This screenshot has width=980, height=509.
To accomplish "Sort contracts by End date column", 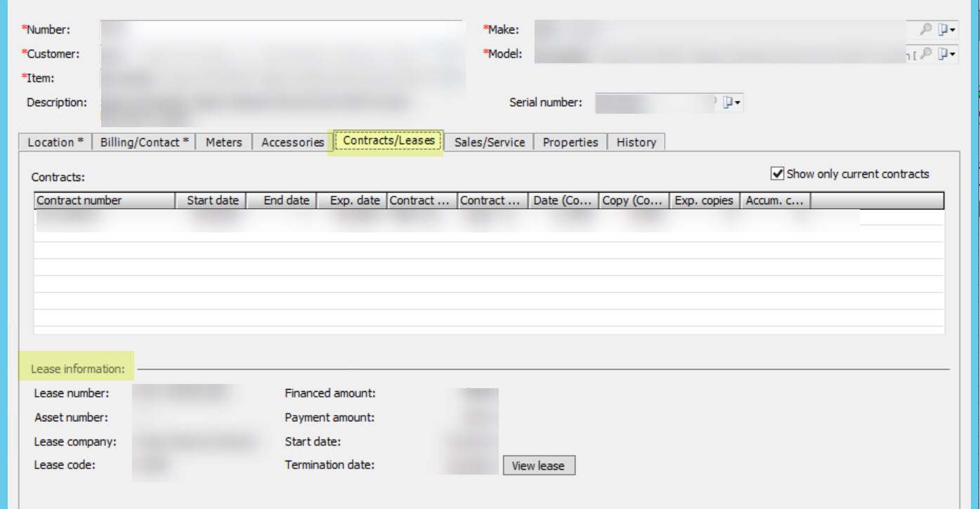I will pos(281,201).
